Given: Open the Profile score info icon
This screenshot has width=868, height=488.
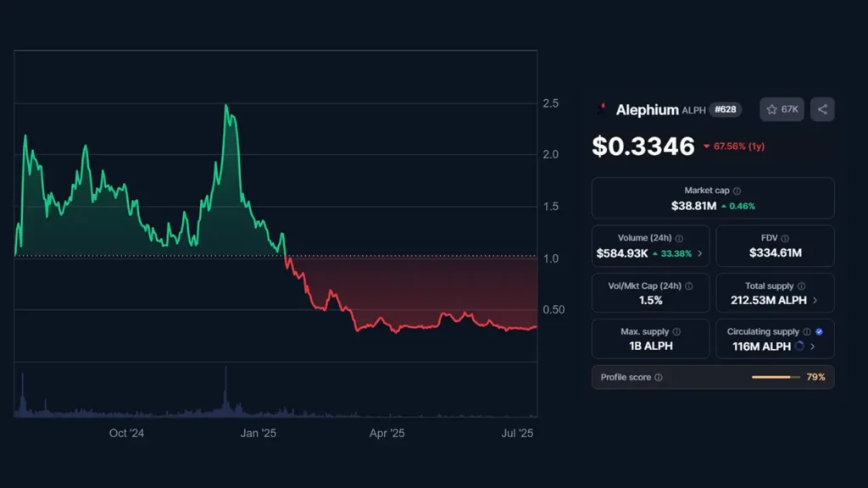Looking at the screenshot, I should coord(658,377).
